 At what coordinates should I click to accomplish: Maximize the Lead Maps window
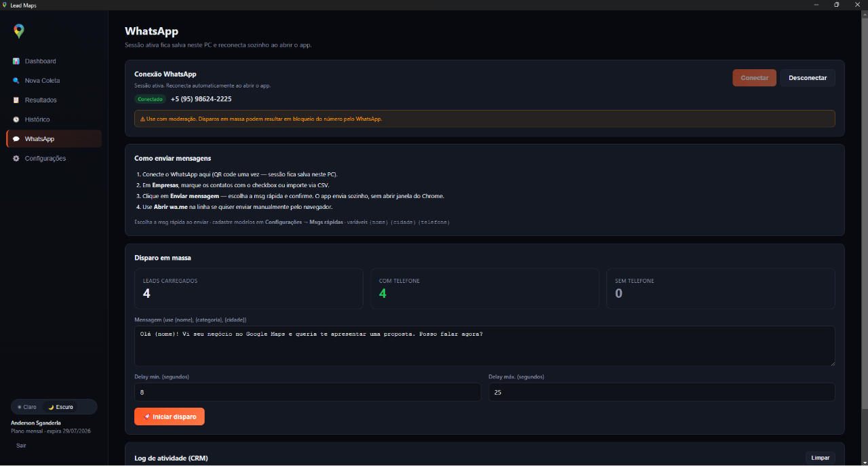click(x=836, y=5)
